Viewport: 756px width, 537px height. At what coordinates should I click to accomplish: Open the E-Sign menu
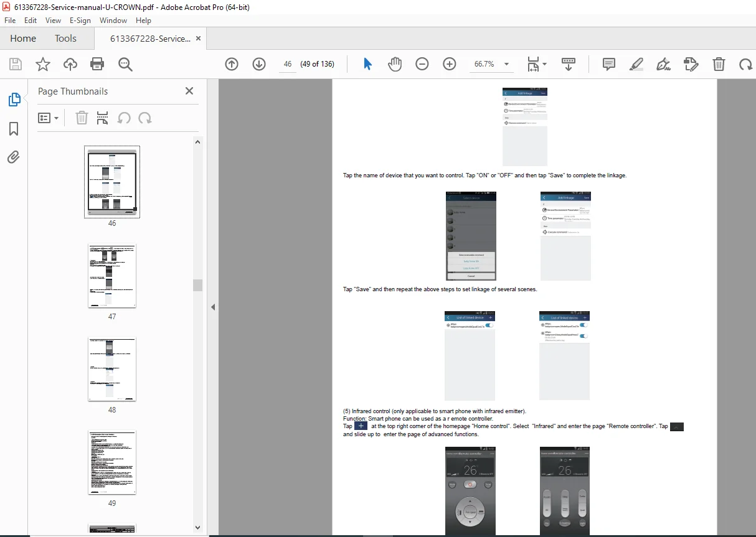[x=80, y=21]
